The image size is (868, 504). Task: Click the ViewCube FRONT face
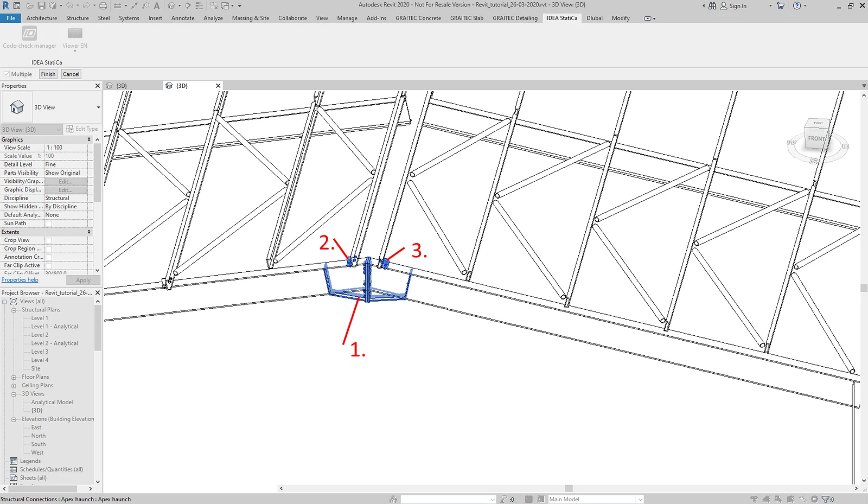point(816,139)
